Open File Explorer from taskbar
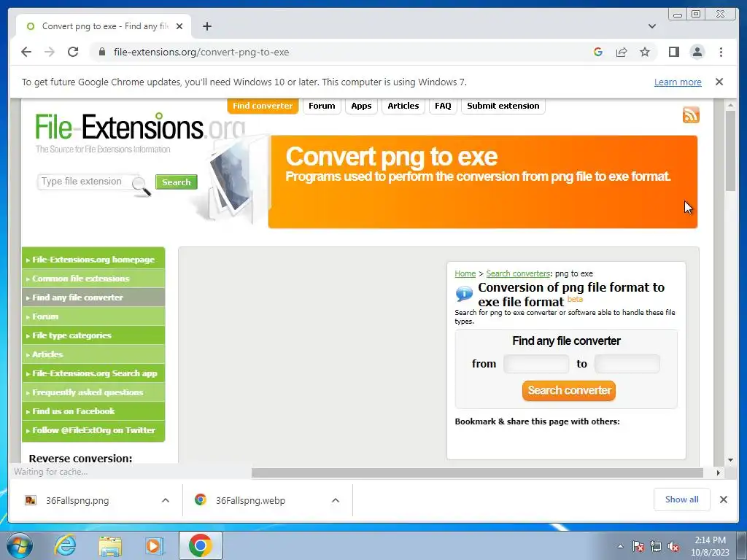 (110, 546)
